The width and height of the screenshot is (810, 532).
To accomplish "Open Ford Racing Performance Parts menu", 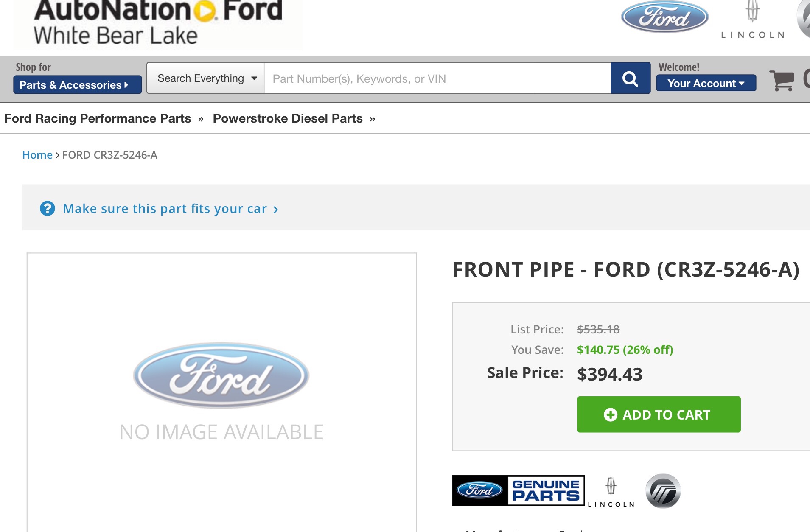I will (x=98, y=118).
